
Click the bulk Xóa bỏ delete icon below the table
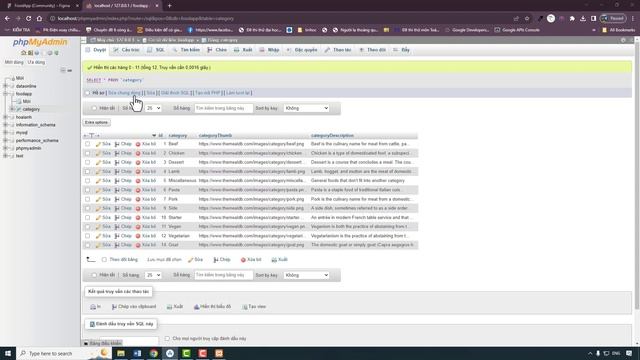point(243,260)
